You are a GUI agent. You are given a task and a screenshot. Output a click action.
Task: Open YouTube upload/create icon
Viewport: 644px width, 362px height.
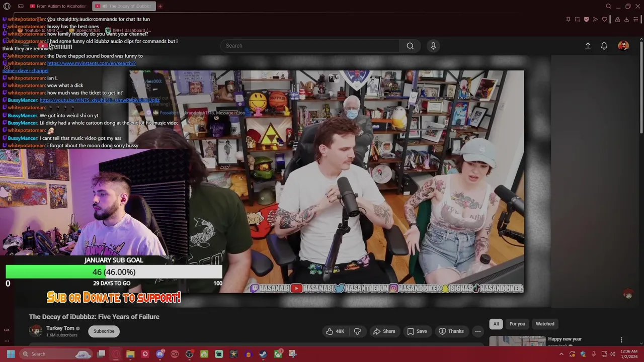coord(588,46)
